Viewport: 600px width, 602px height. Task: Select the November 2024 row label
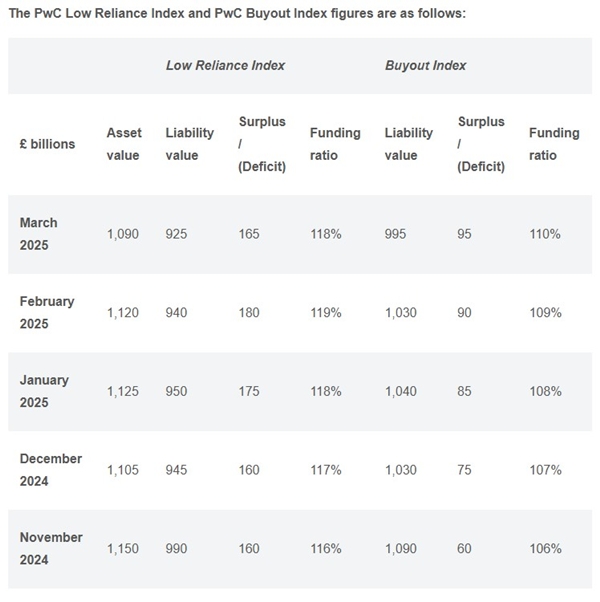coord(51,548)
